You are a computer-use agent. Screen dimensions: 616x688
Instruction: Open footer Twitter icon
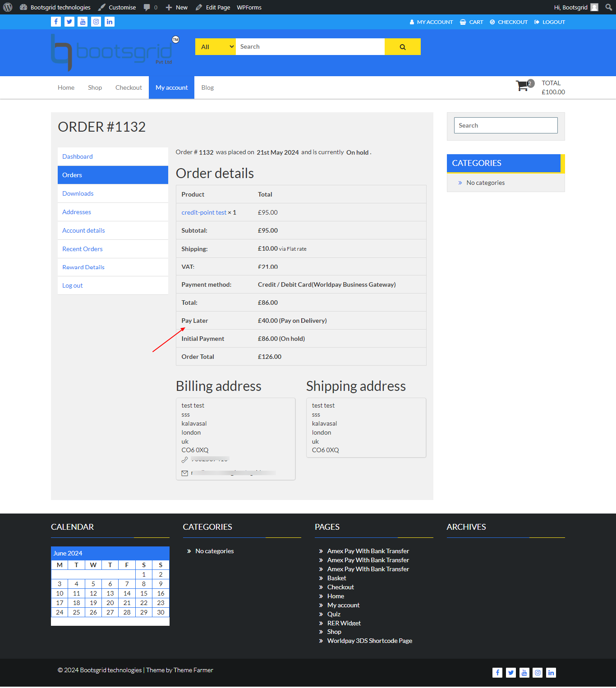pos(511,673)
